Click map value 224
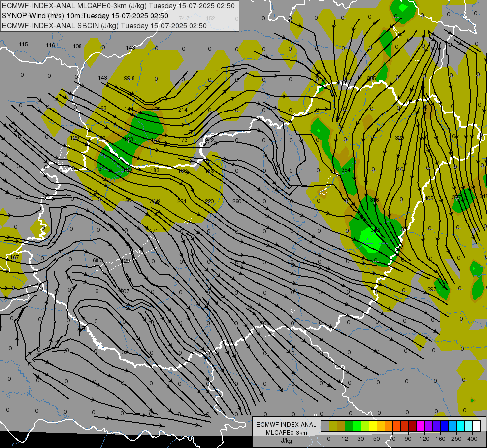The width and height of the screenshot is (487, 448). 182,201
